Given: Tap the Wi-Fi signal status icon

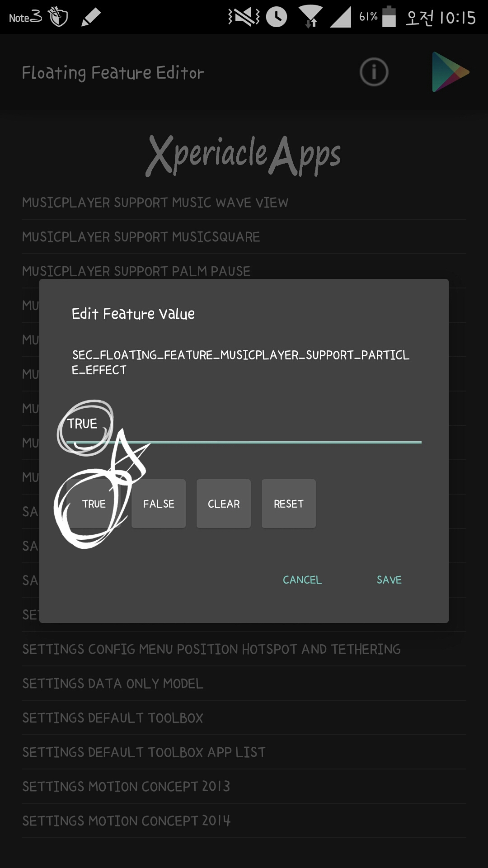Looking at the screenshot, I should 310,17.
